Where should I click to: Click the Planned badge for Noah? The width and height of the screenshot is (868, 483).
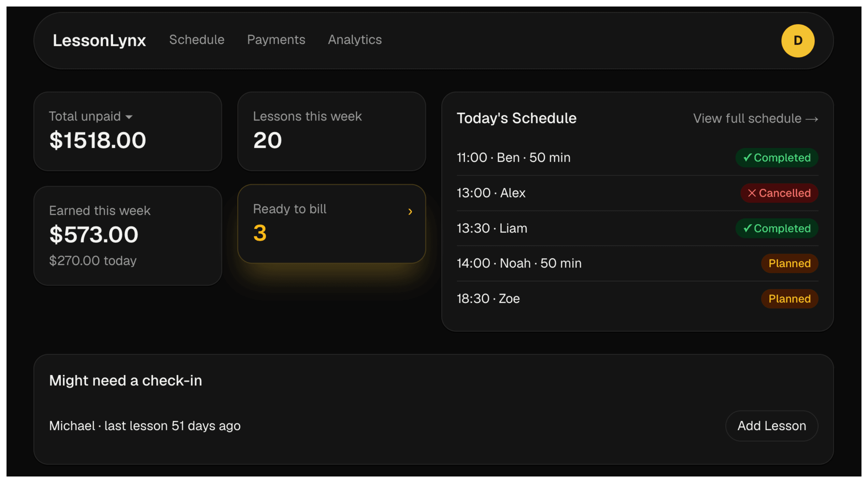790,263
